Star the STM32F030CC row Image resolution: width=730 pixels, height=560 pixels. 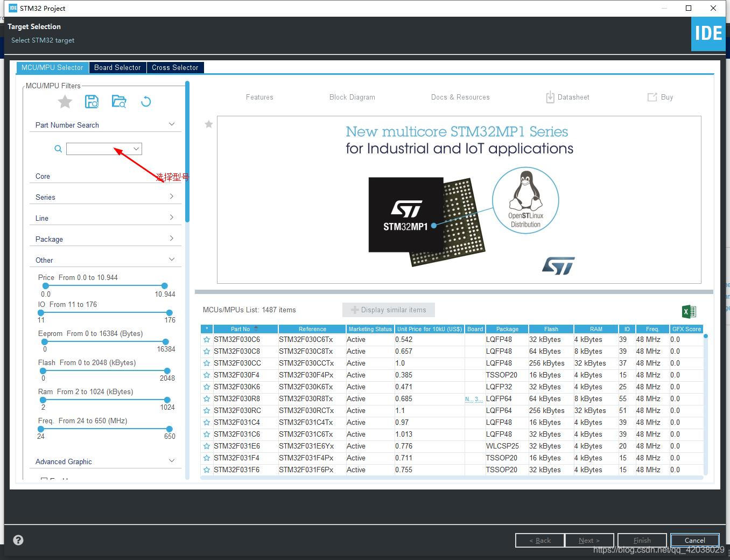pos(207,363)
